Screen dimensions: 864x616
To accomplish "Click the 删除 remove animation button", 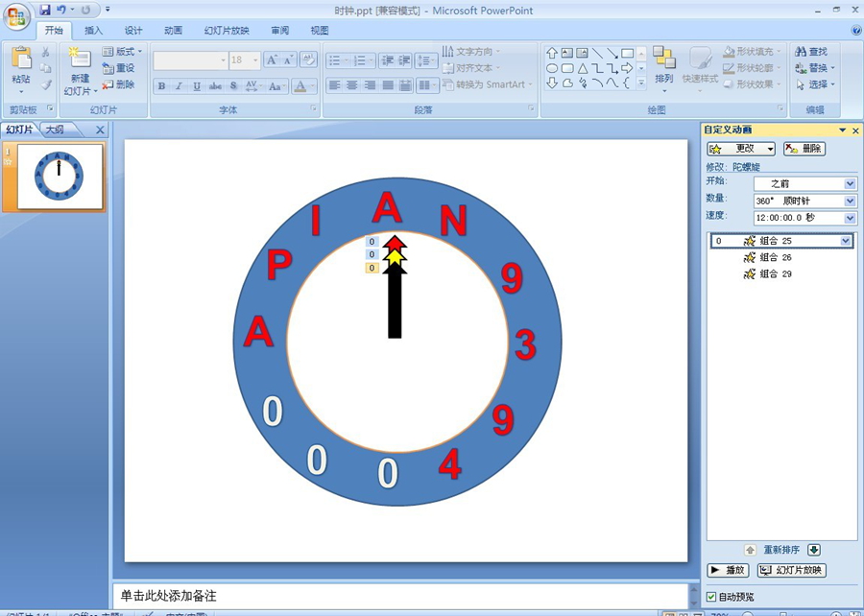I will [804, 149].
